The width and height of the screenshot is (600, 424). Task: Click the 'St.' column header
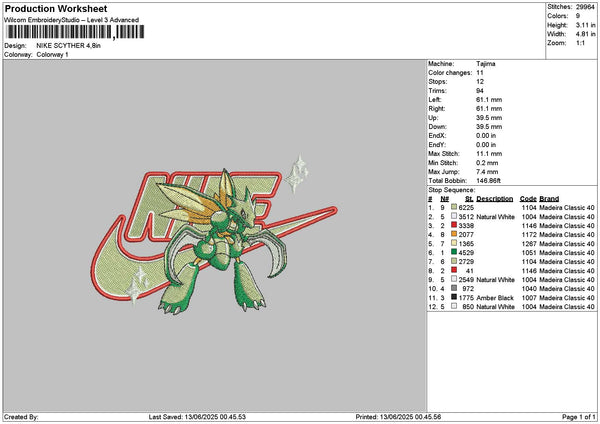click(470, 199)
